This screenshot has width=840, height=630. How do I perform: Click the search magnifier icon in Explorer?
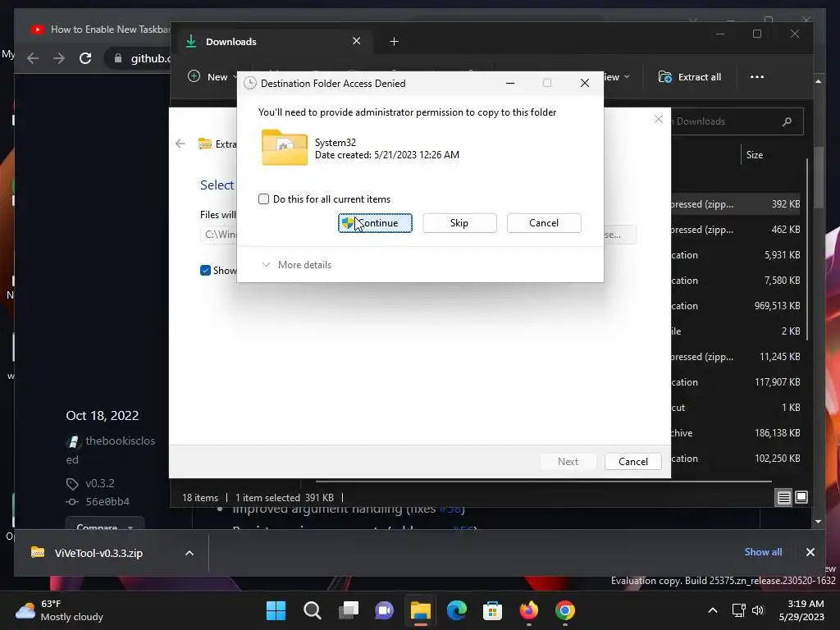[x=787, y=121]
